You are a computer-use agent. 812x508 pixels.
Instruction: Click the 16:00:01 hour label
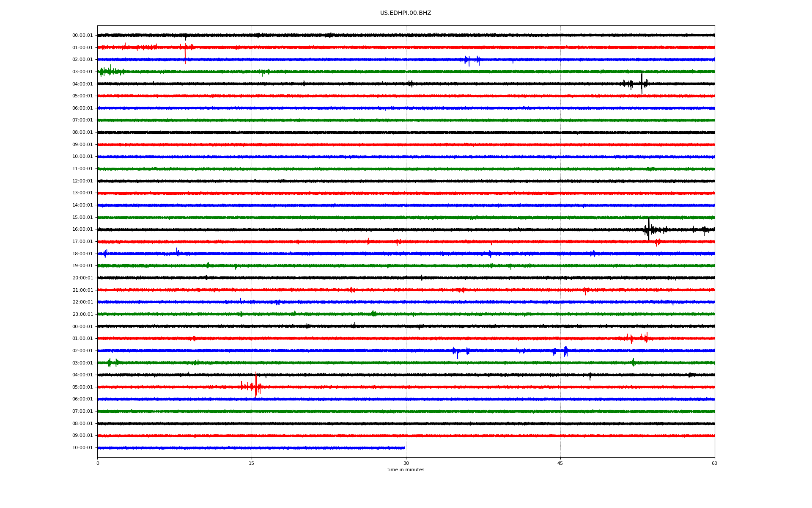click(82, 229)
